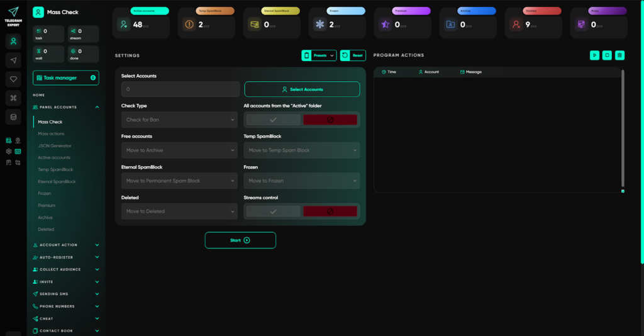Go to JSON Generator page
644x336 pixels.
55,146
